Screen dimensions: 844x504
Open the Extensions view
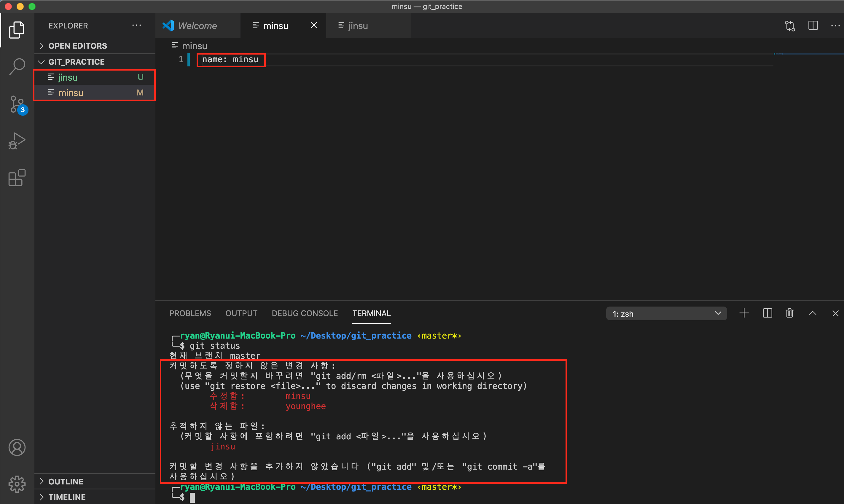click(x=17, y=178)
